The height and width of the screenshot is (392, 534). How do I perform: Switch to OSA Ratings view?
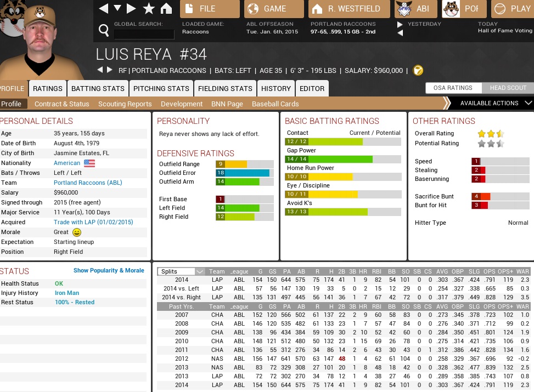(x=453, y=88)
